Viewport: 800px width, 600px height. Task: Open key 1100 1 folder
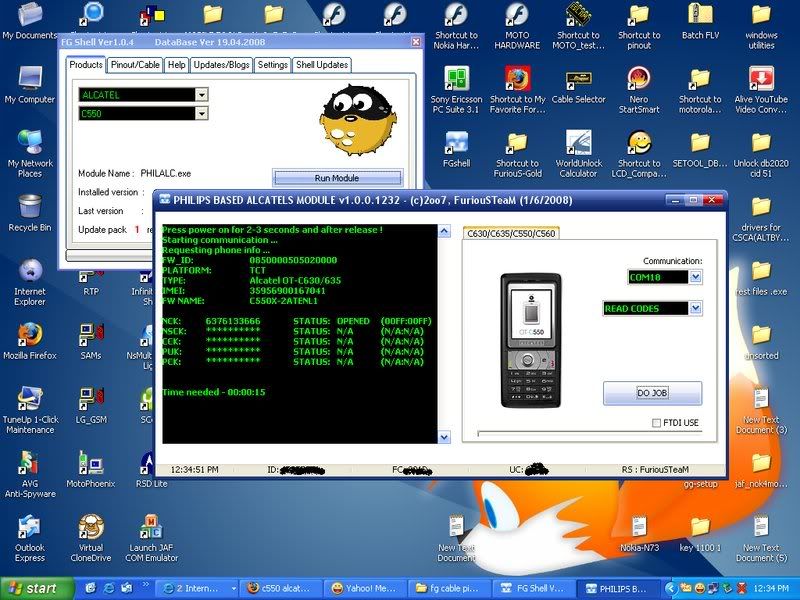(700, 534)
